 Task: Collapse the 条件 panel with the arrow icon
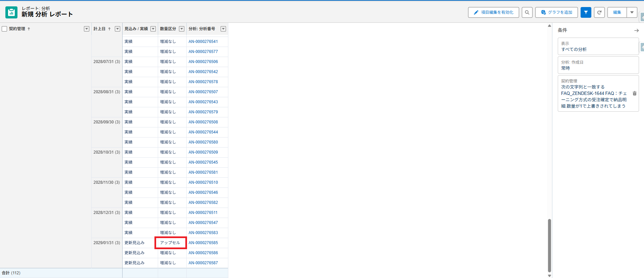[x=636, y=31]
